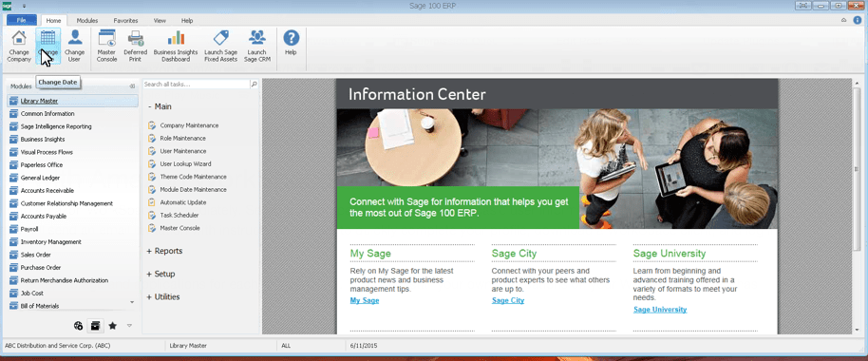Click the modules list scroll down arrow
The image size is (868, 361).
click(132, 302)
